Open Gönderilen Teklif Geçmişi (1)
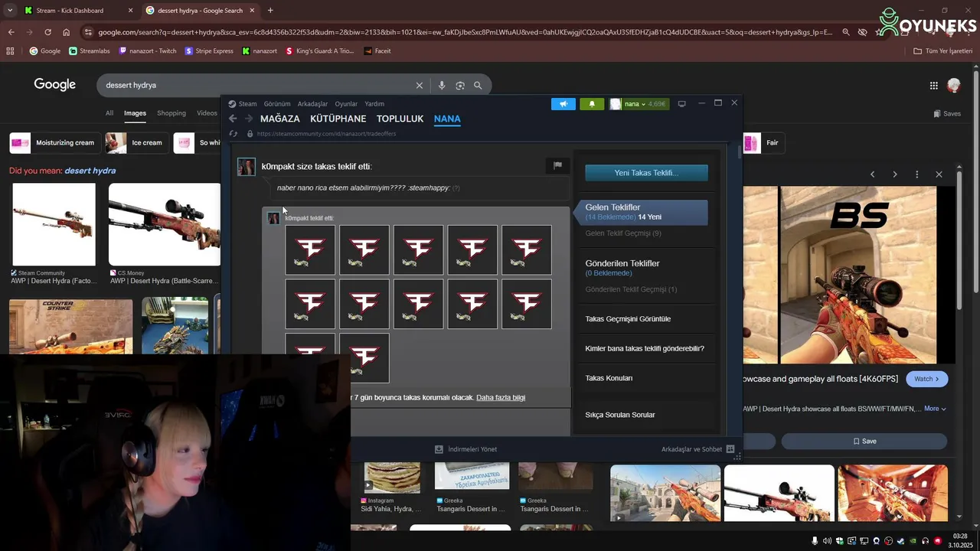The image size is (980, 551). tap(631, 289)
